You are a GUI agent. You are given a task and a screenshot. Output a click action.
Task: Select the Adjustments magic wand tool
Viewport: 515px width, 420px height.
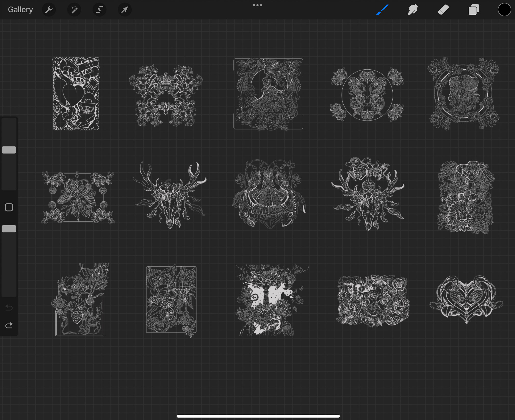(74, 10)
